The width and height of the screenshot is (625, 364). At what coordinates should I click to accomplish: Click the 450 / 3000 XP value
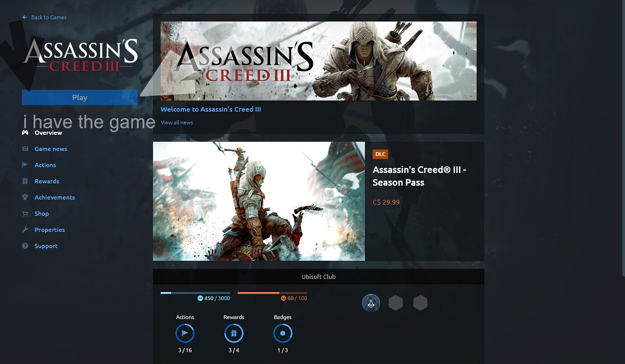point(217,298)
